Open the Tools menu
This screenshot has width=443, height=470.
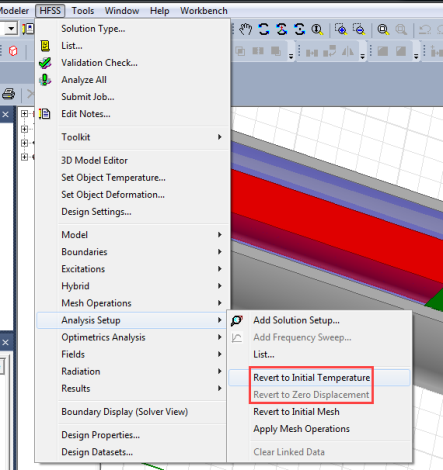click(83, 11)
